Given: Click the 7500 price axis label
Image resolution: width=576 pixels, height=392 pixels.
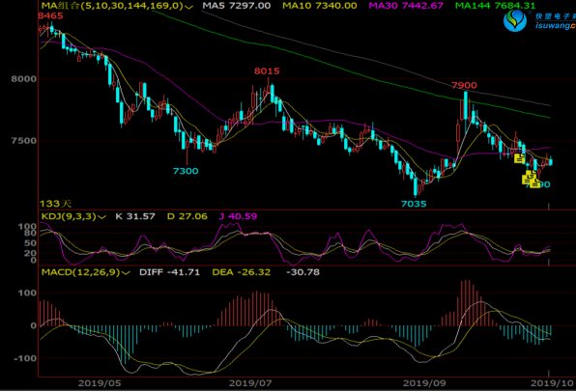Looking at the screenshot, I should tap(24, 141).
